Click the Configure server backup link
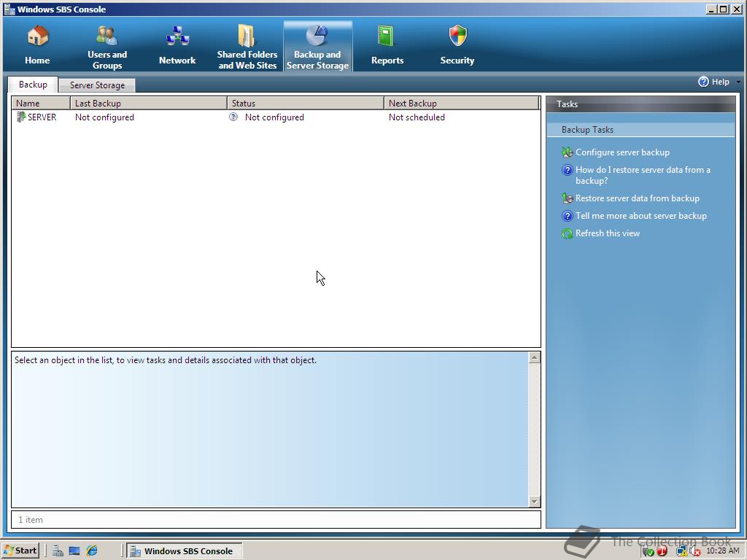 (622, 152)
